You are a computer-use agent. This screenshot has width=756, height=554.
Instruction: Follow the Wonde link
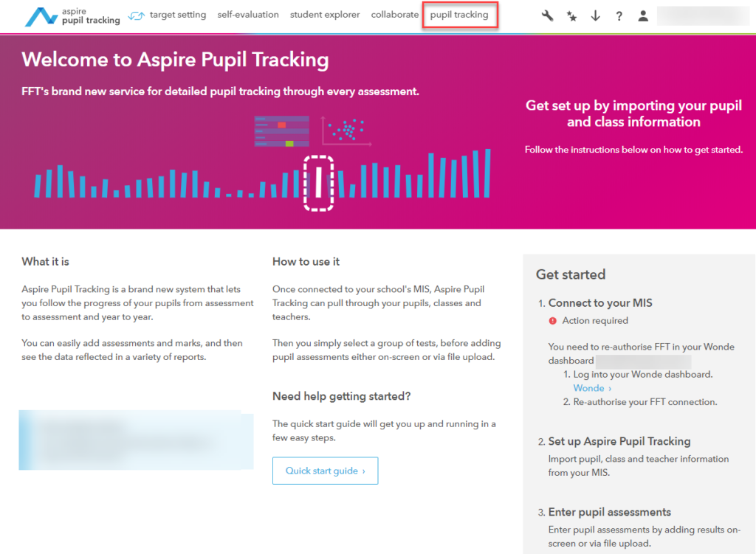coord(592,388)
